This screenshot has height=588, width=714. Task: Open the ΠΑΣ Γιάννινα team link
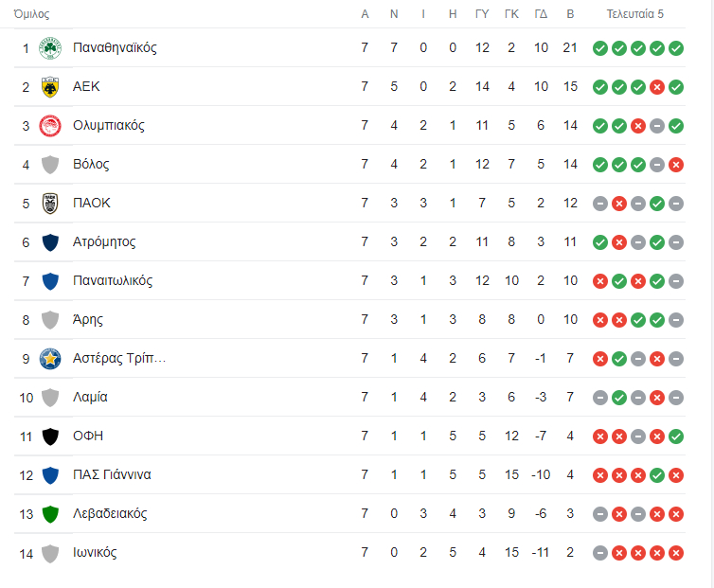tap(112, 475)
